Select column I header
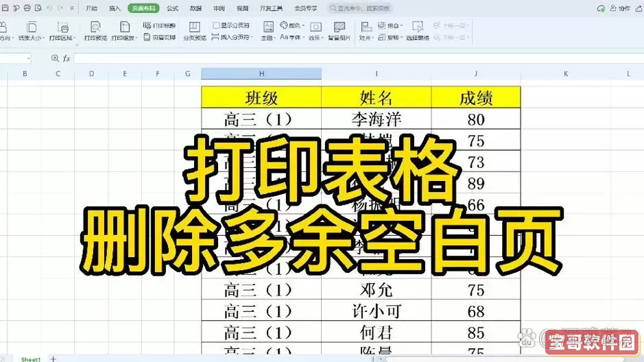Viewport: 644px width, 362px height. [377, 74]
